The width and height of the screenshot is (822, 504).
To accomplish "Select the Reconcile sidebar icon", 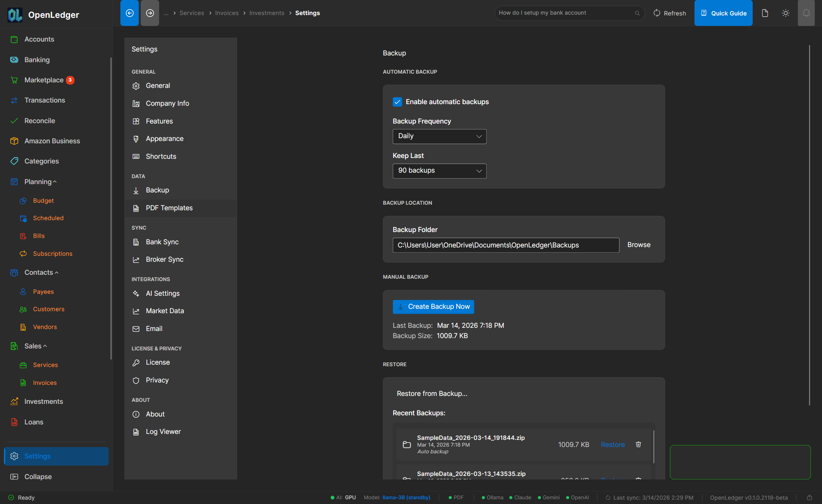I will pyautogui.click(x=14, y=121).
